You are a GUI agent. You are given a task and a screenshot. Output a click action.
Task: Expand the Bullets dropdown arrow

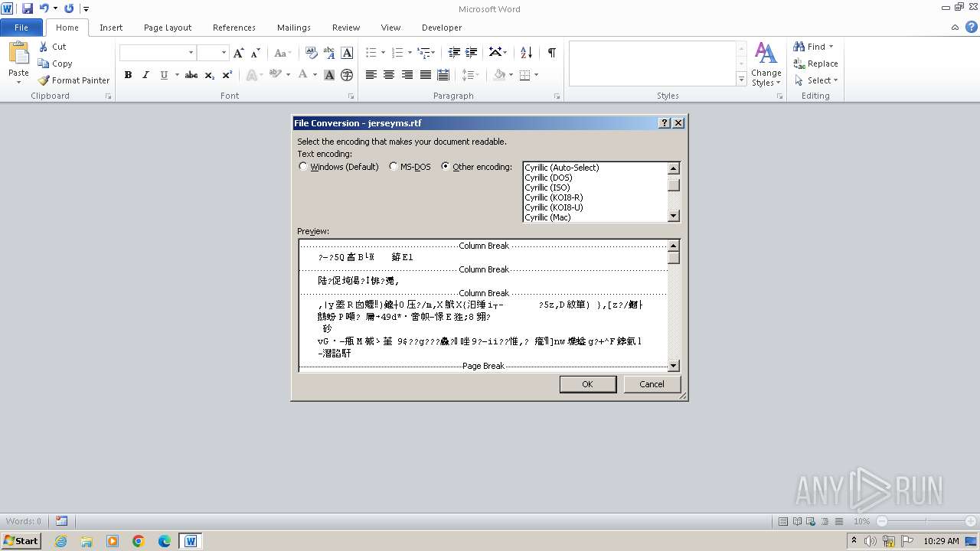click(x=383, y=53)
